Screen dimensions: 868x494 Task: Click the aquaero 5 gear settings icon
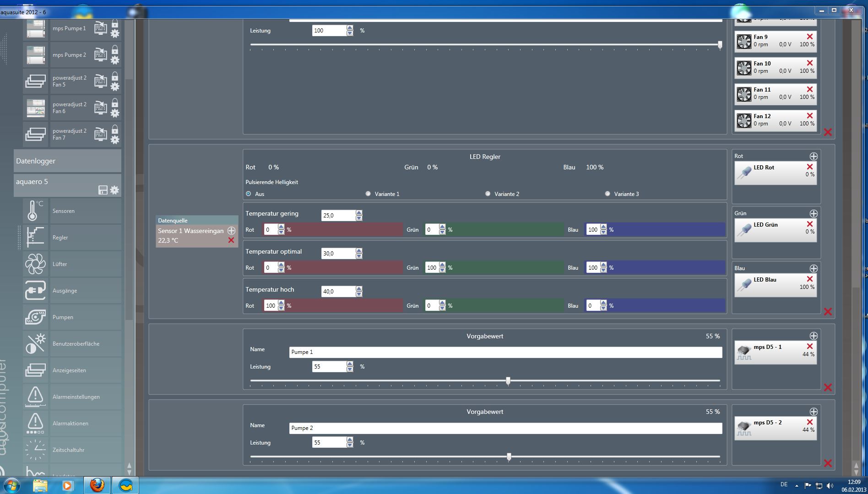(114, 190)
